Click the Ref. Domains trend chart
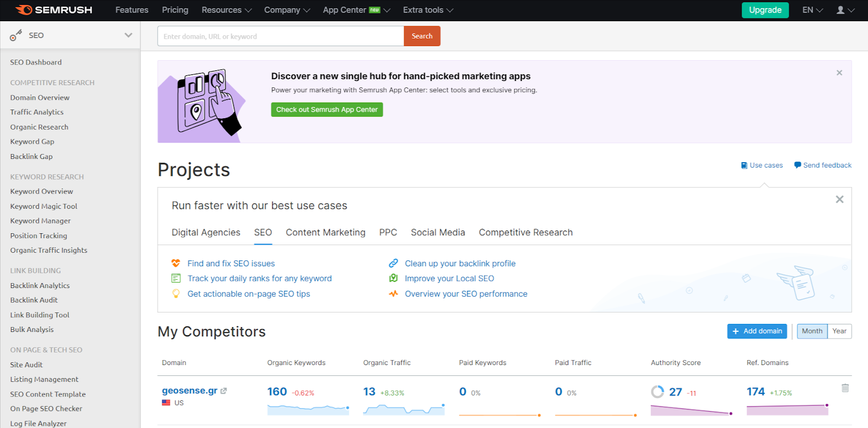The width and height of the screenshot is (868, 428). [787, 410]
